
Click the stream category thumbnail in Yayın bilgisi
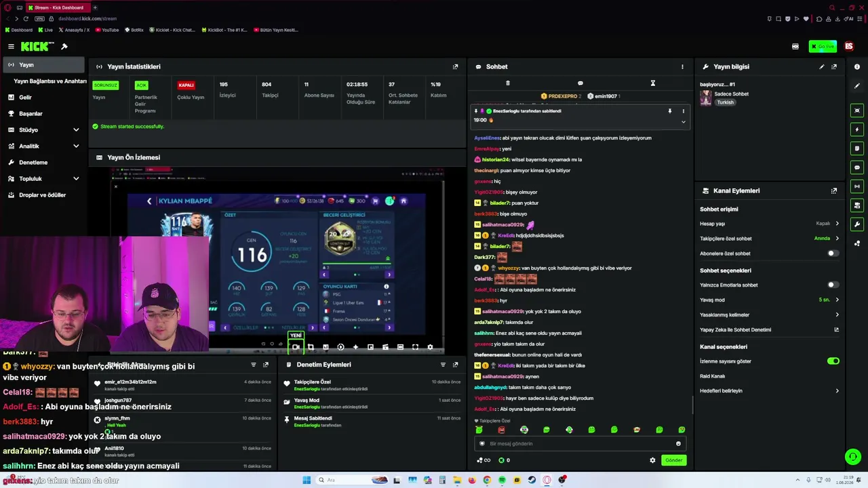point(706,98)
